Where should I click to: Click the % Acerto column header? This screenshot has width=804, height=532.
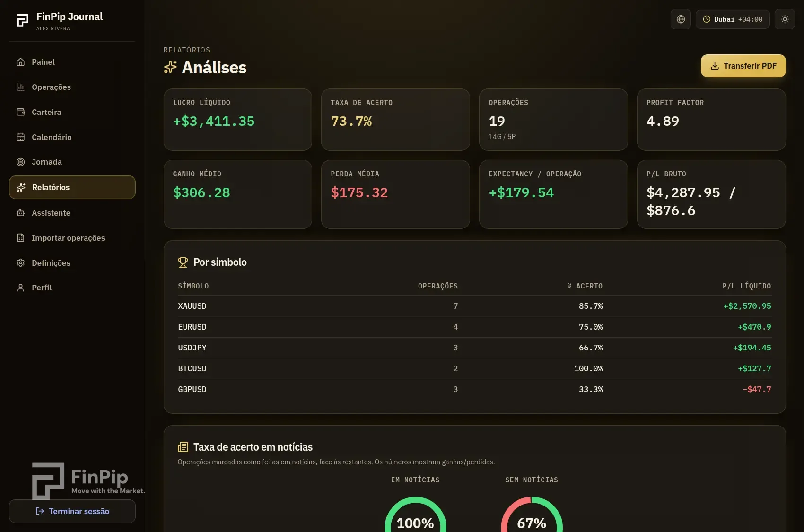point(585,286)
